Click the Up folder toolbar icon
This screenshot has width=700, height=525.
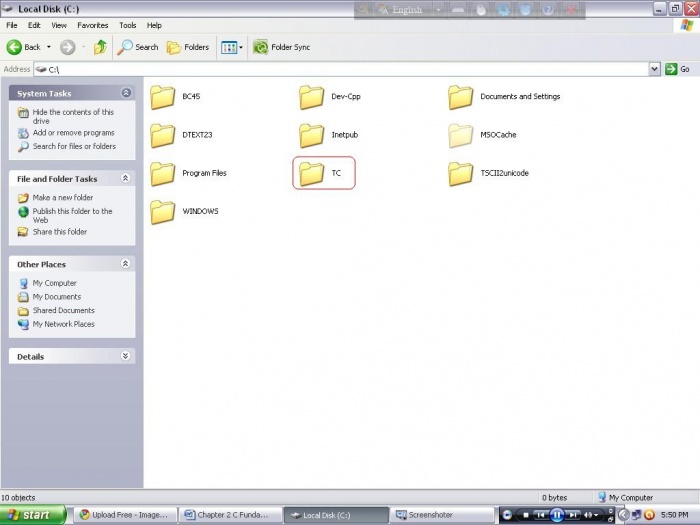pyautogui.click(x=100, y=47)
